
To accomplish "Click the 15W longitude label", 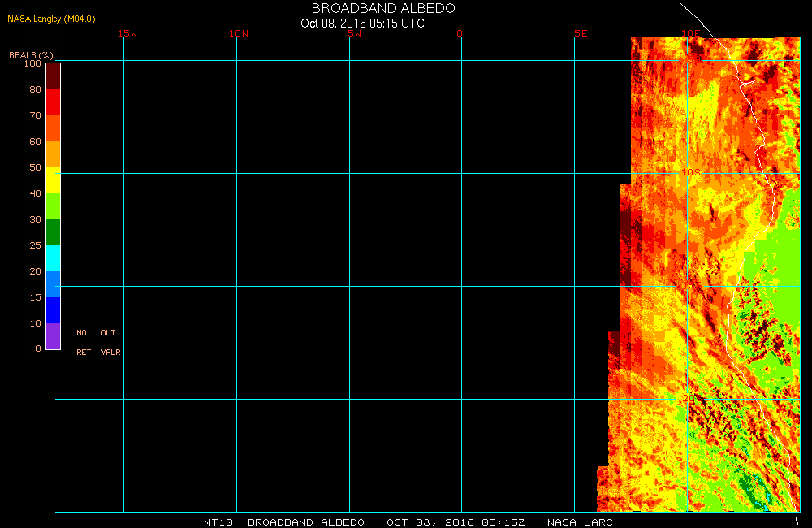I will tap(127, 33).
